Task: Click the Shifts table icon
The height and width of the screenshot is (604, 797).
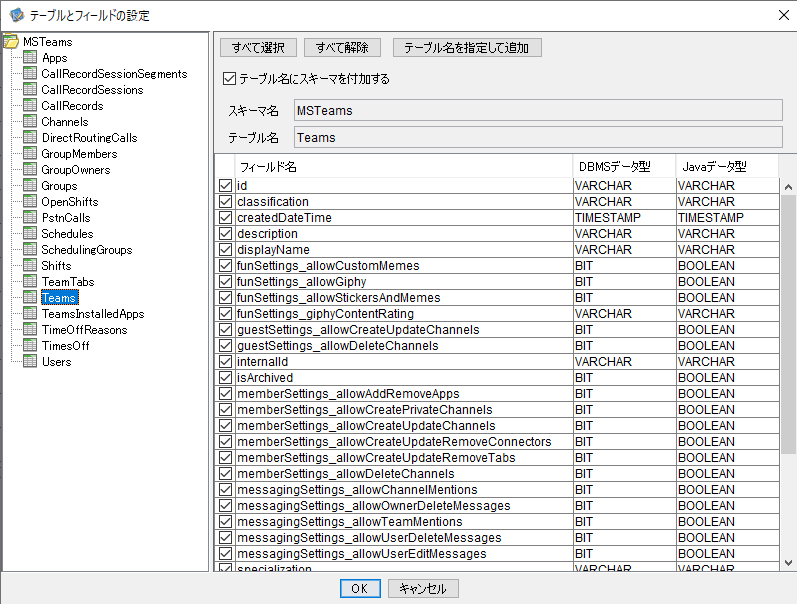Action: click(x=30, y=265)
